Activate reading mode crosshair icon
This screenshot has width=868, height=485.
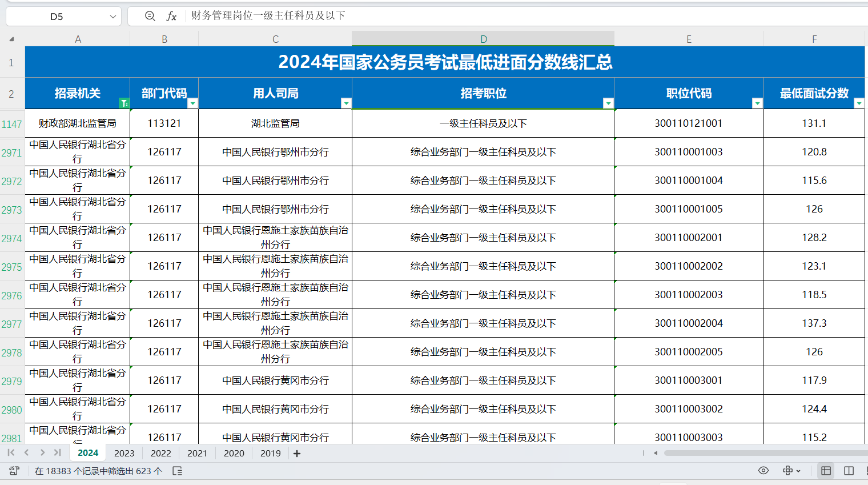click(787, 471)
